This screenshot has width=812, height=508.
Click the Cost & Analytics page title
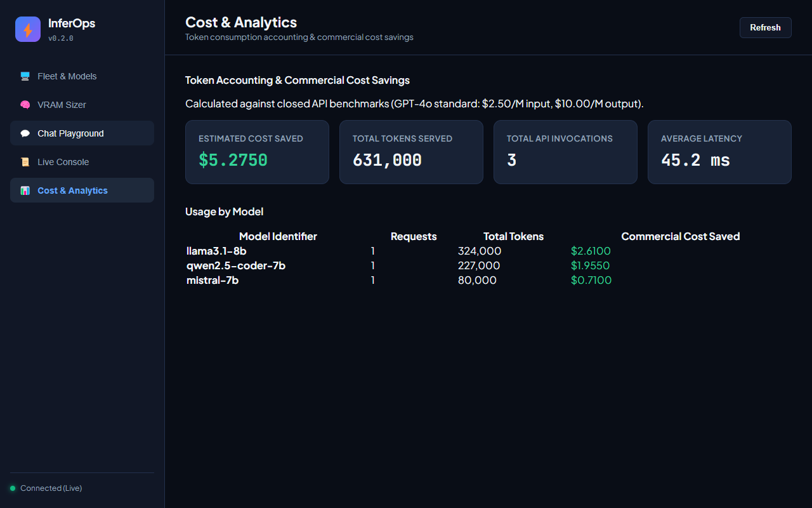click(241, 22)
